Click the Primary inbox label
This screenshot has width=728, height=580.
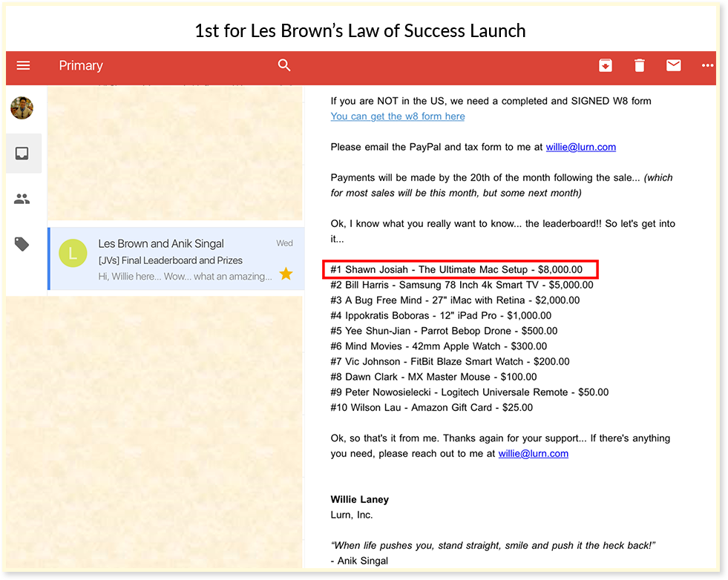81,65
